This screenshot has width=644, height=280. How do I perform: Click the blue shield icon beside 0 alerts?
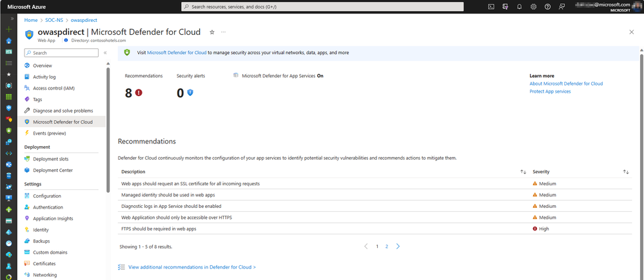click(190, 93)
